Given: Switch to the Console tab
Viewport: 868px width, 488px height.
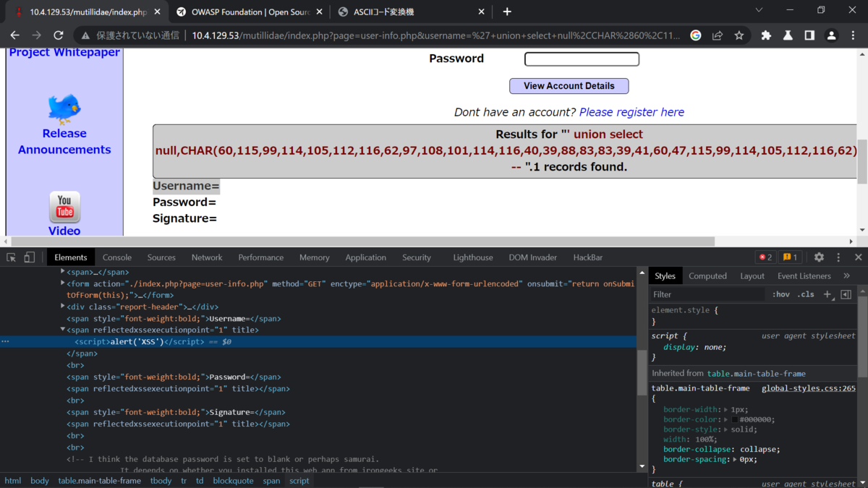Looking at the screenshot, I should 117,257.
